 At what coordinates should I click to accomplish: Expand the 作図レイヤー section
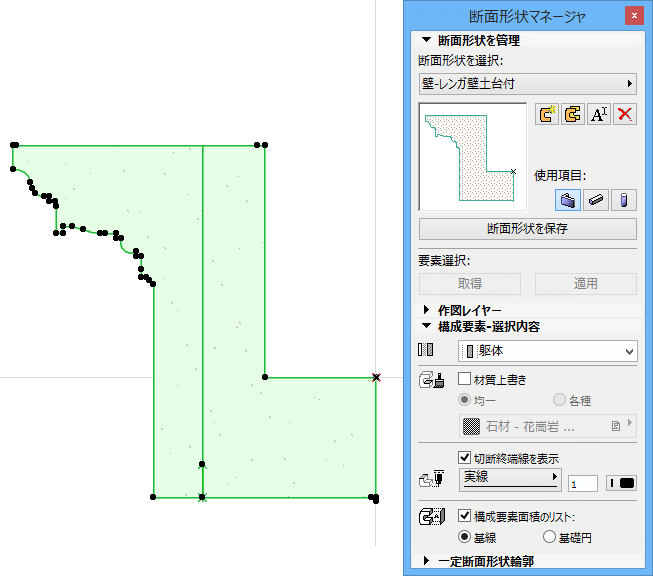[x=426, y=310]
